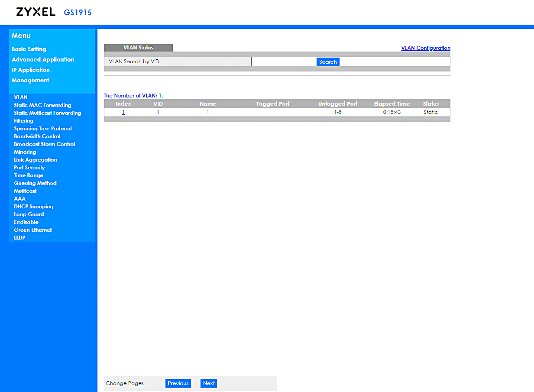Image resolution: width=534 pixels, height=392 pixels.
Task: Click the Elapsed Time value 0:18:43
Action: pos(392,112)
